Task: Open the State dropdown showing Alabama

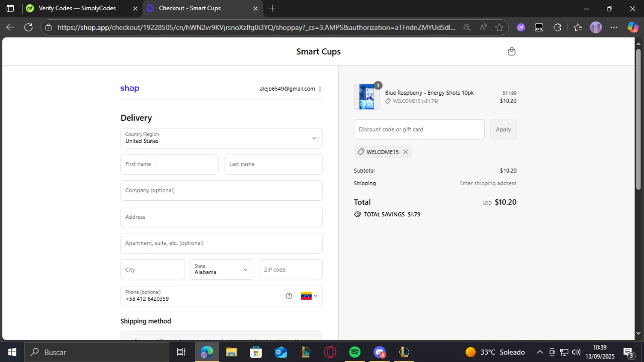Action: 222,269
